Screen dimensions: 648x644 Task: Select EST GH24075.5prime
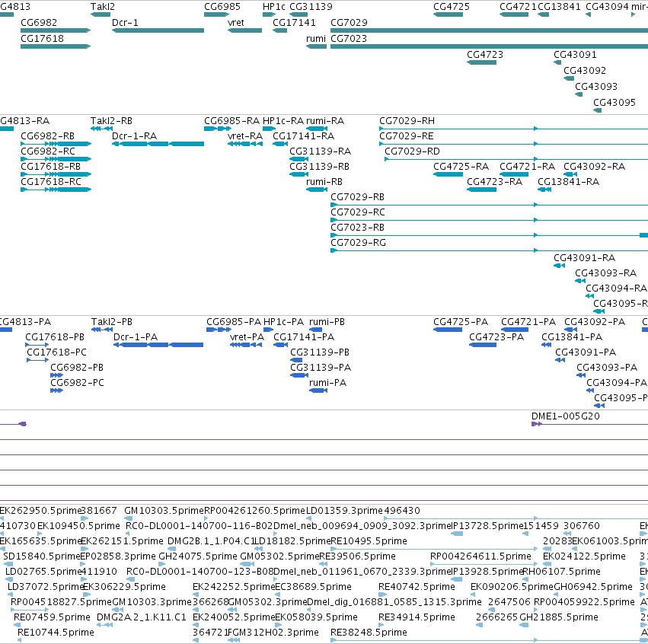(x=162, y=564)
